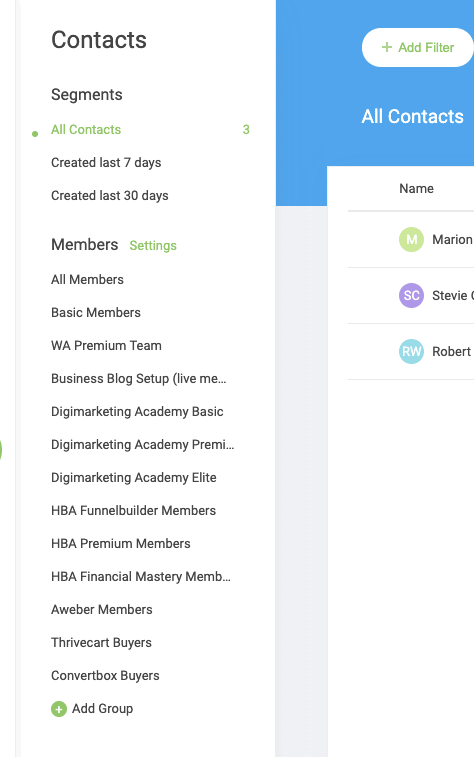Open Digimarketing Academy Basic group
This screenshot has height=757, width=474.
coord(137,412)
